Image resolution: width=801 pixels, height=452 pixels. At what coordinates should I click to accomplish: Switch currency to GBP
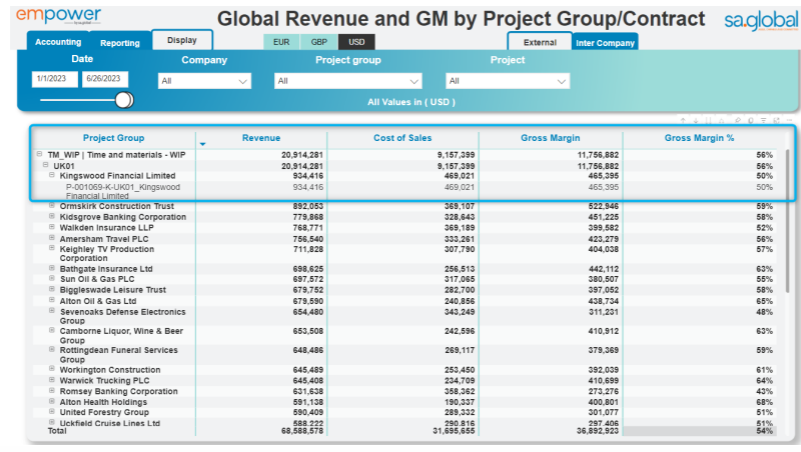pyautogui.click(x=319, y=42)
